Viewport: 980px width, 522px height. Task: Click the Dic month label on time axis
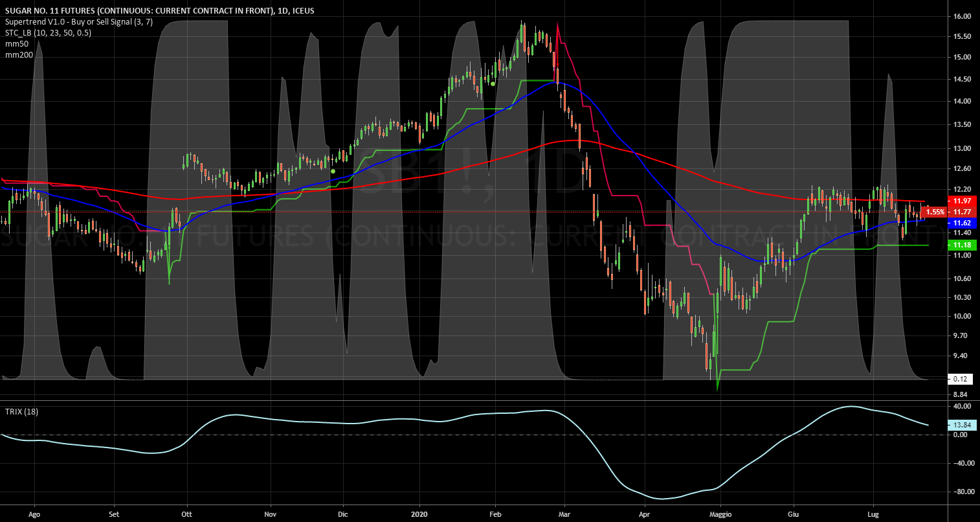tap(343, 514)
